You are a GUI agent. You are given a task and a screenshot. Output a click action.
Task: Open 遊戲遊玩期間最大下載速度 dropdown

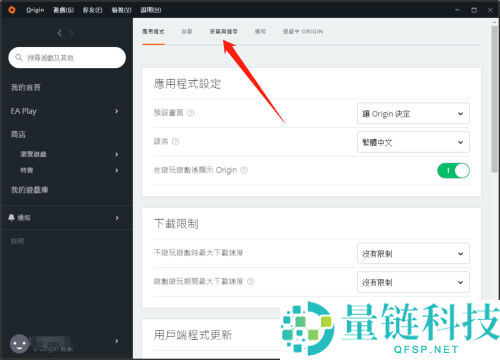(413, 282)
